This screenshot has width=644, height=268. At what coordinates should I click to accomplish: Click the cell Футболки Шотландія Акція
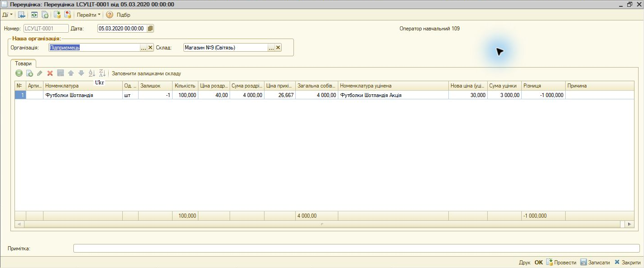pyautogui.click(x=393, y=95)
